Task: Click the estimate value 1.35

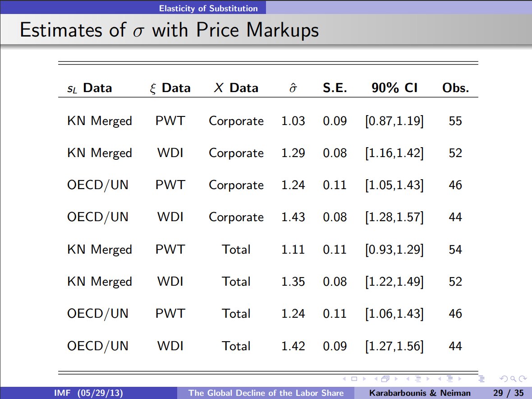Action: point(293,282)
